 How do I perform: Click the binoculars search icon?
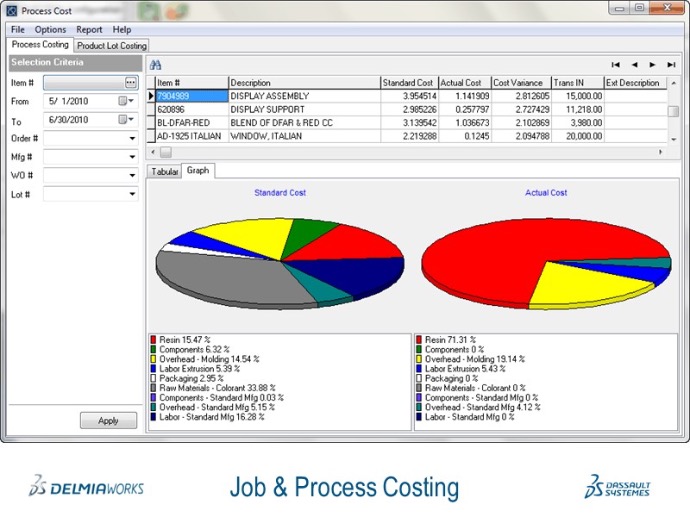[x=155, y=64]
